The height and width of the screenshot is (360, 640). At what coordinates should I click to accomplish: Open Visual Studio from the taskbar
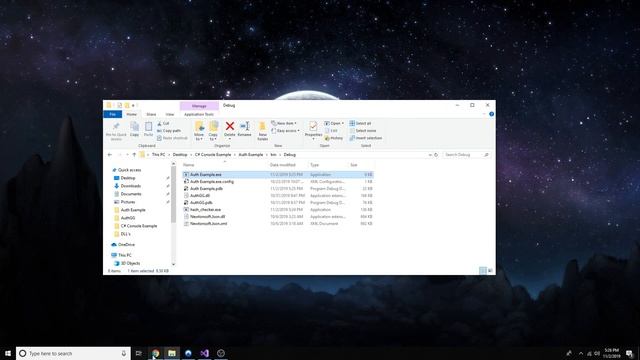coord(204,353)
